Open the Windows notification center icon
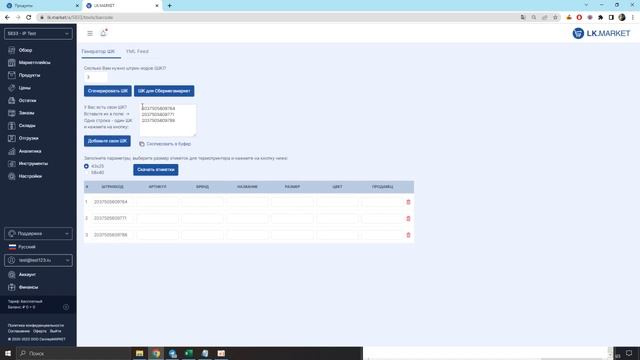 [629, 353]
